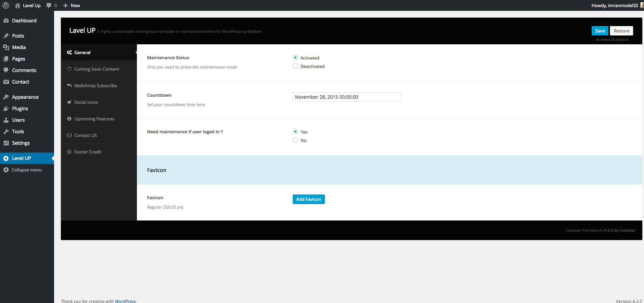Open Footer Credit tab
This screenshot has height=303, width=644.
(x=99, y=152)
